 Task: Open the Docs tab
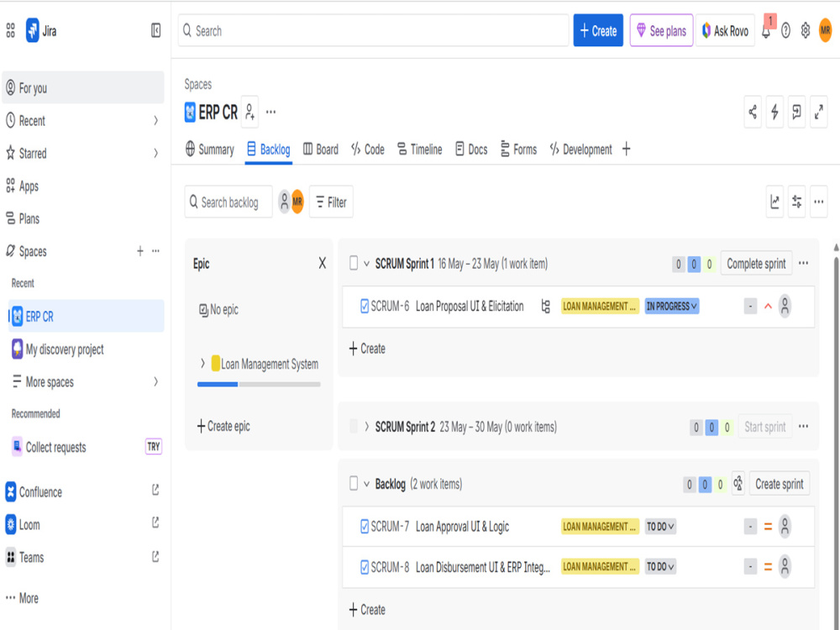(x=471, y=150)
